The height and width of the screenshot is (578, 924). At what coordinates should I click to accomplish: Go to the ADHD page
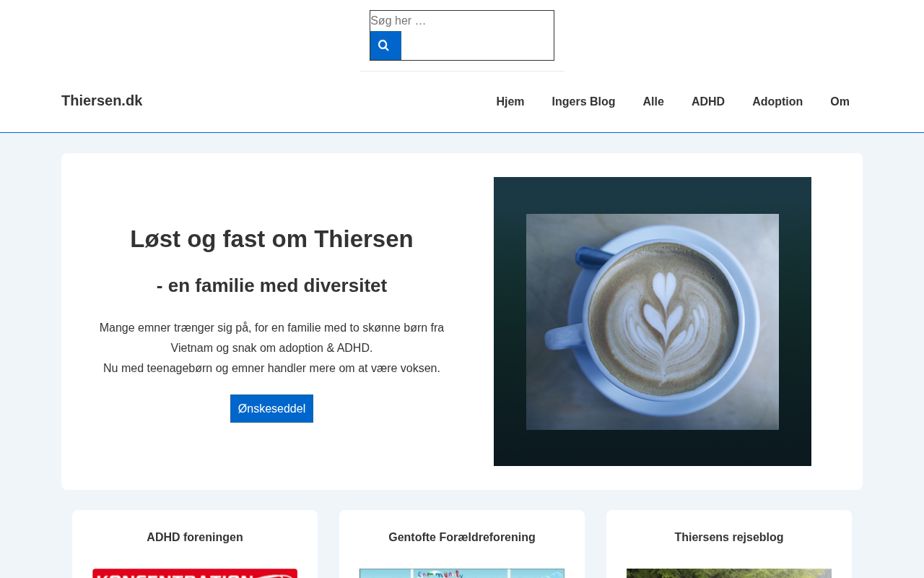point(708,102)
